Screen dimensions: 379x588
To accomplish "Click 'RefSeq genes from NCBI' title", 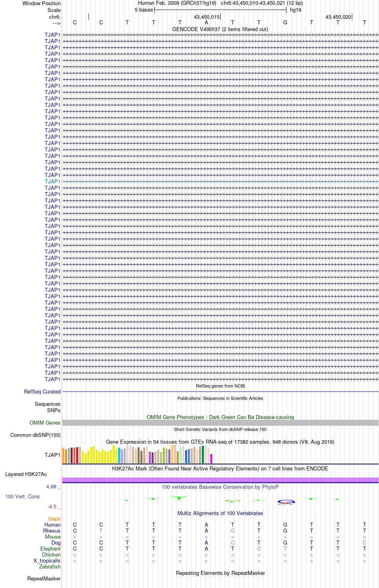I will point(220,386).
